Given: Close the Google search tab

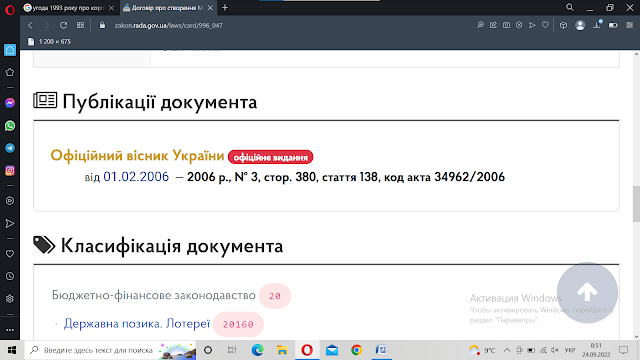Looking at the screenshot, I should 111,8.
